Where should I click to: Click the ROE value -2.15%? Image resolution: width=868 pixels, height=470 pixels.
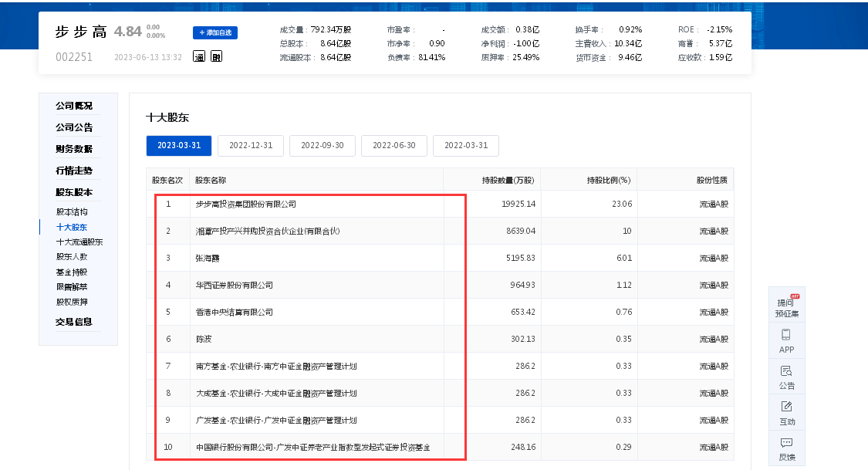(719, 30)
